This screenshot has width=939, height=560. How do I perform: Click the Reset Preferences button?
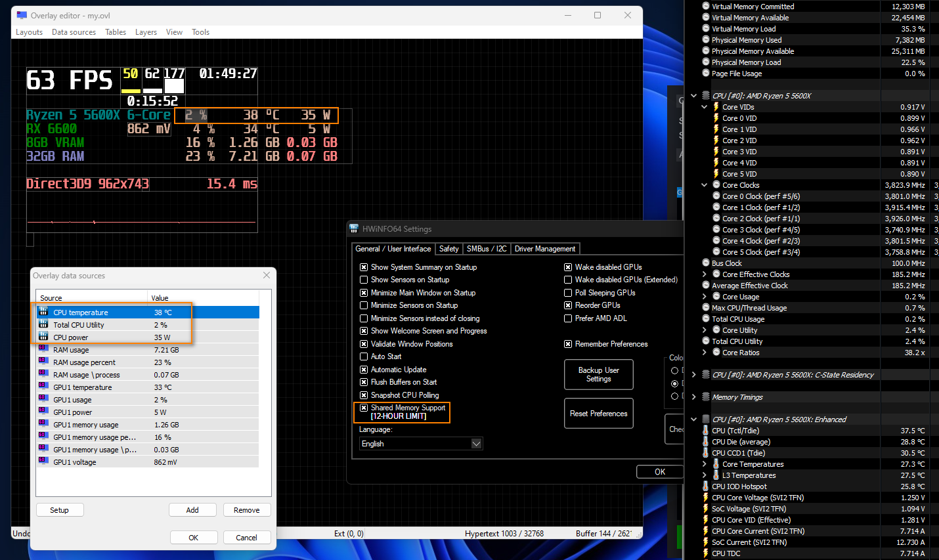(599, 414)
